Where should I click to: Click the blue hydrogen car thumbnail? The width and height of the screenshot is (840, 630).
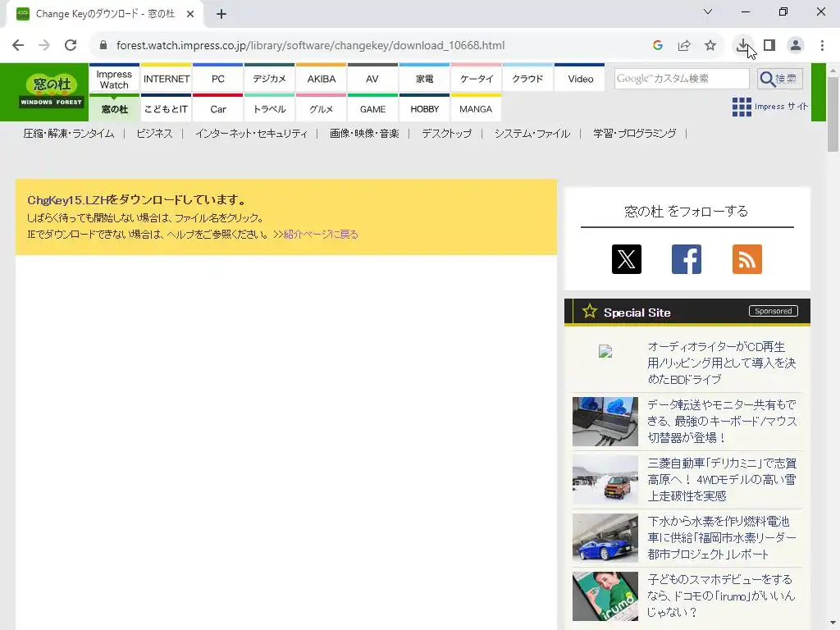click(x=605, y=538)
